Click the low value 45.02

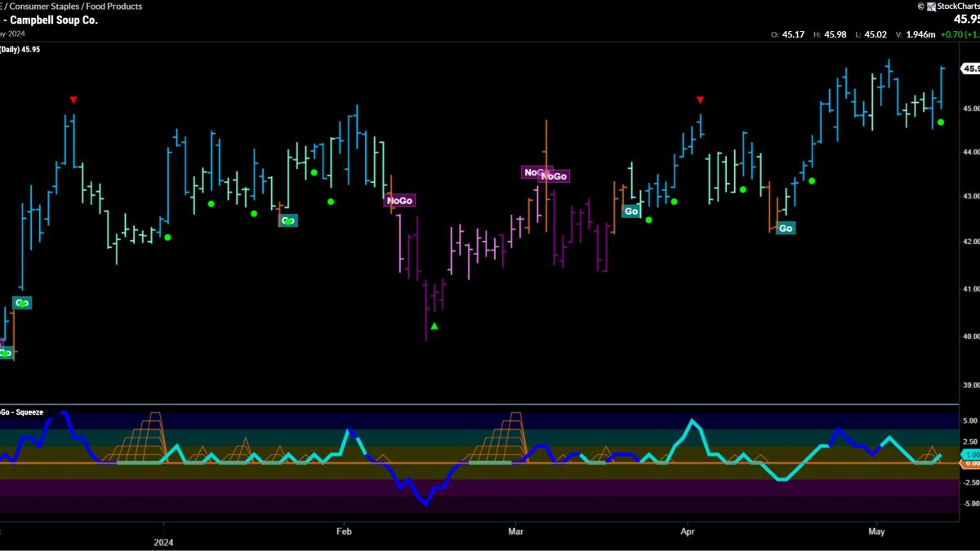(x=875, y=34)
